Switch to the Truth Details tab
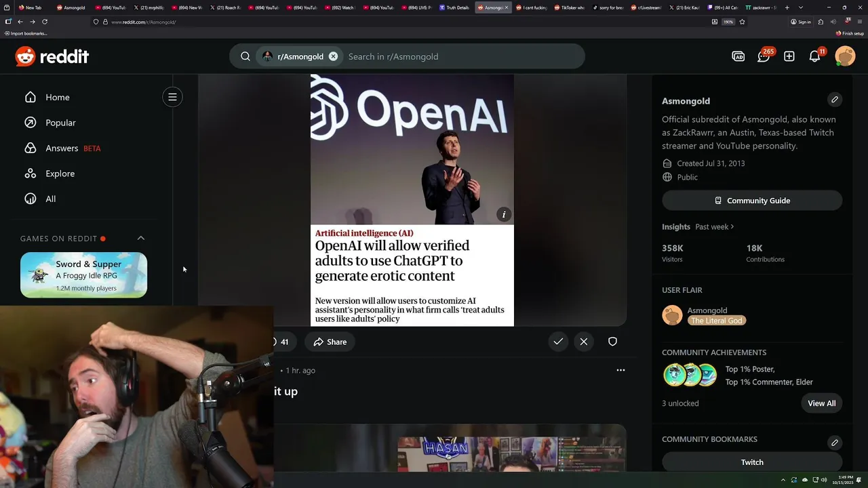 coord(454,7)
